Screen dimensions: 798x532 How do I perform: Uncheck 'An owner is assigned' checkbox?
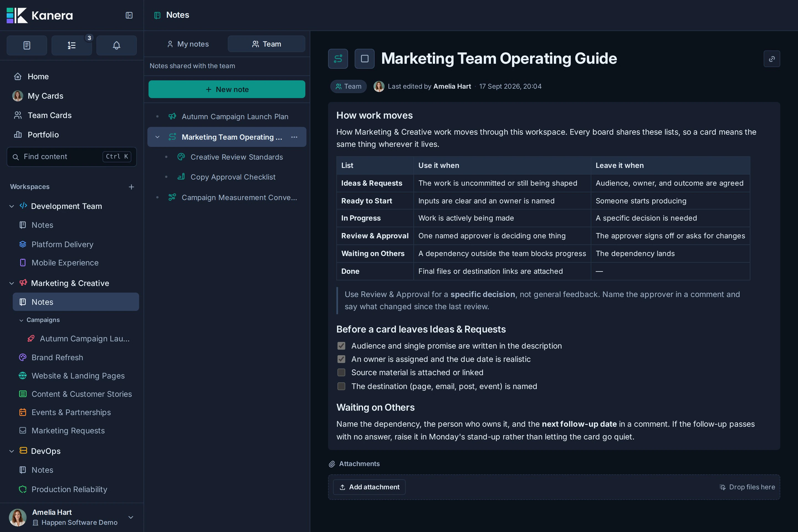click(341, 359)
